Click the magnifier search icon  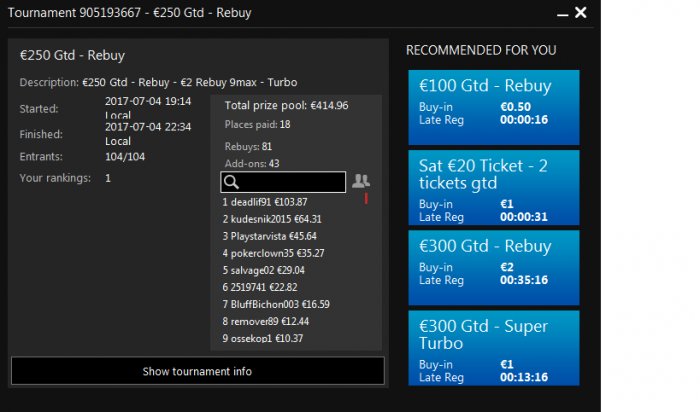pyautogui.click(x=231, y=182)
